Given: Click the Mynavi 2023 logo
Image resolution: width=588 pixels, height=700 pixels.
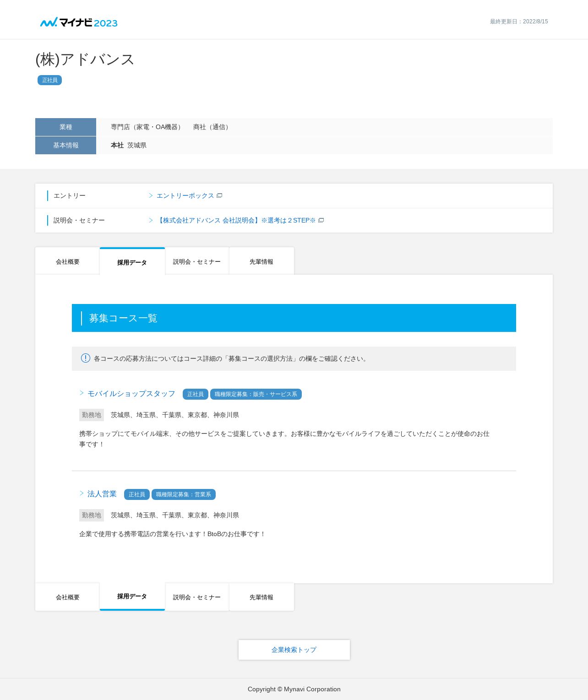Looking at the screenshot, I should (x=79, y=22).
